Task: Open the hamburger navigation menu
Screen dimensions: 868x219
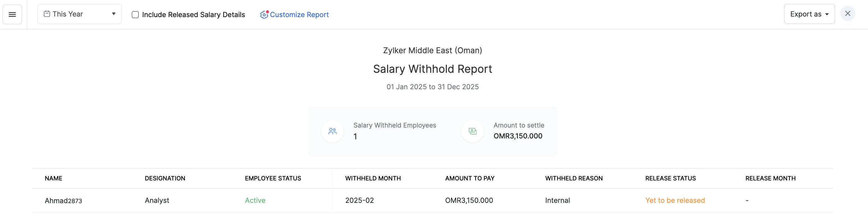Action: 12,15
